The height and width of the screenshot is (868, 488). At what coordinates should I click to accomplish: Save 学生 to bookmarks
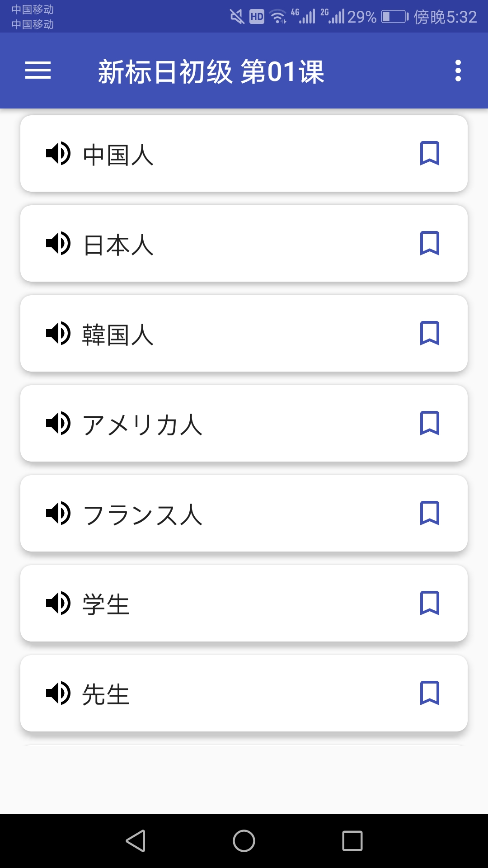[429, 603]
